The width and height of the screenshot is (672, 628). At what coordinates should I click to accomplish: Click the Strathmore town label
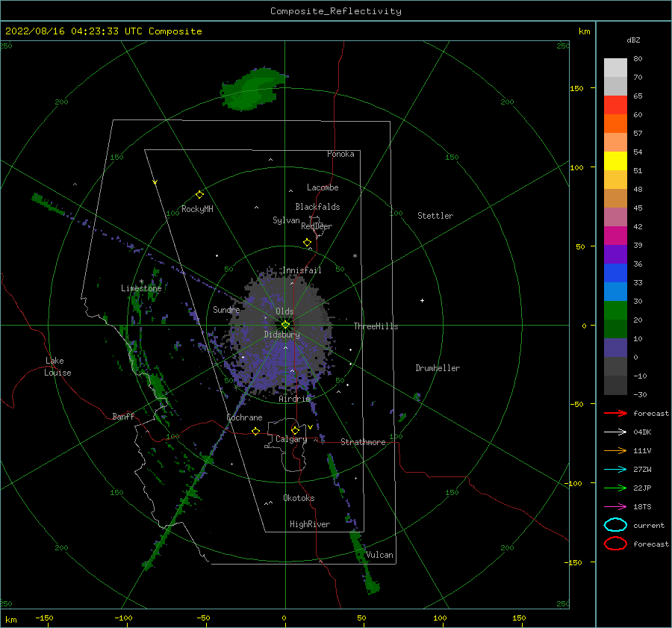(x=364, y=442)
